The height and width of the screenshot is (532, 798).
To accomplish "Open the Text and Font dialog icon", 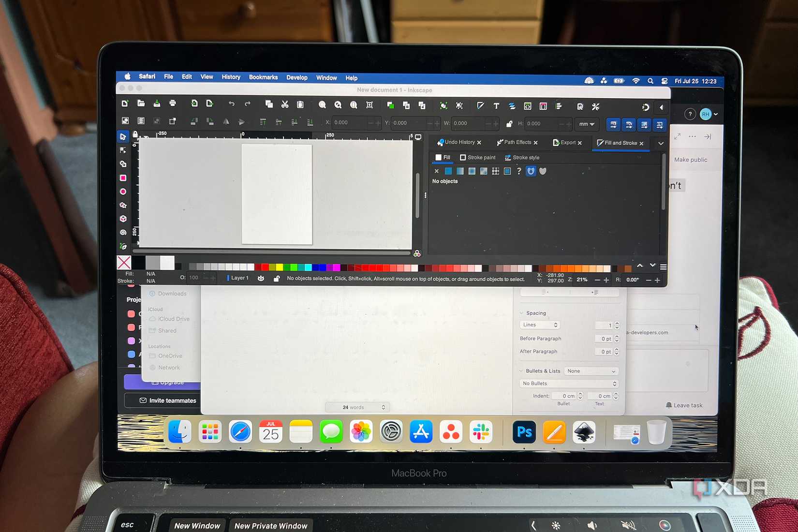I will pos(496,106).
